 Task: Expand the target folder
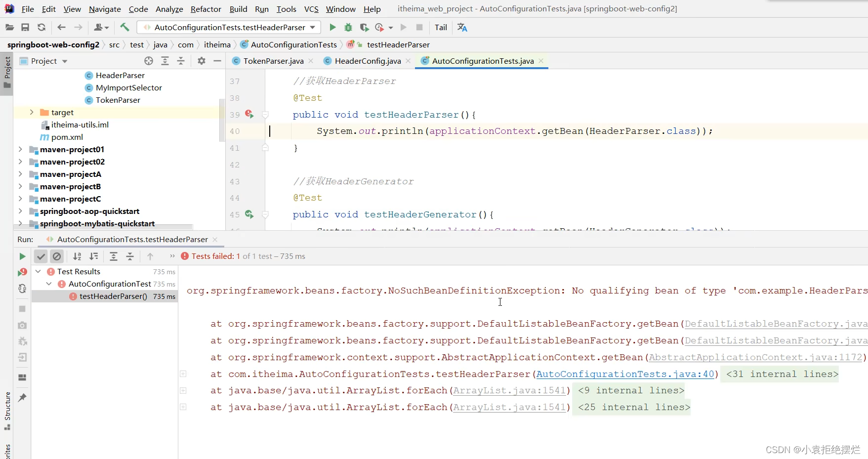[31, 112]
